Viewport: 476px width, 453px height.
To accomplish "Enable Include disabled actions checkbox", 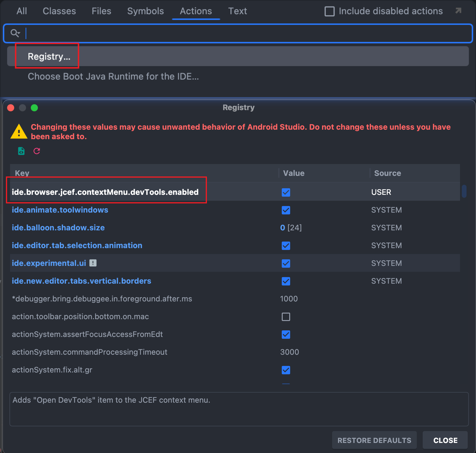I will tap(329, 11).
